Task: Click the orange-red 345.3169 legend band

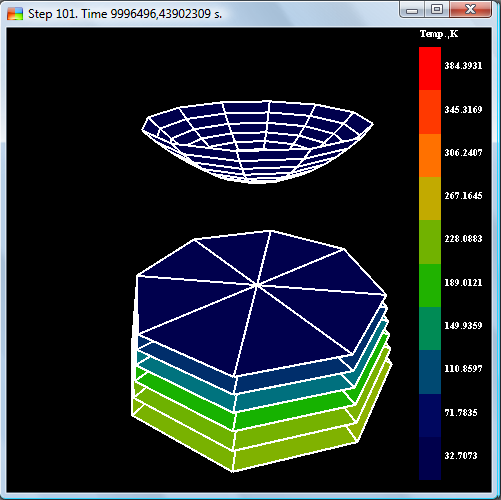Action: tap(430, 112)
